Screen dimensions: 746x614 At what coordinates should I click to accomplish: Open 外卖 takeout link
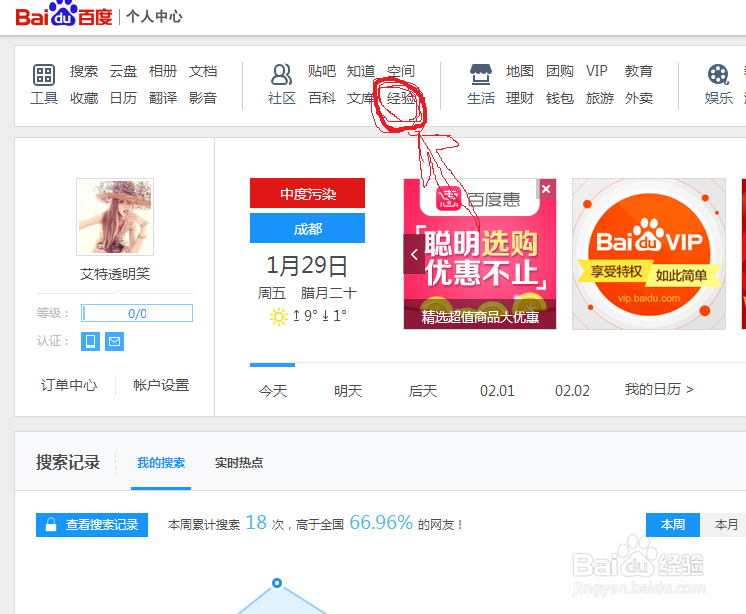pyautogui.click(x=638, y=98)
